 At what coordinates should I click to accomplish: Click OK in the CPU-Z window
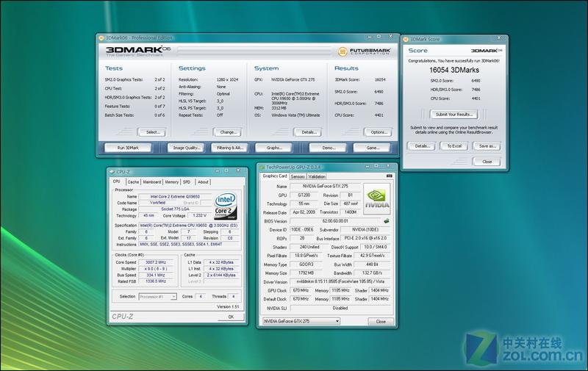tap(231, 317)
